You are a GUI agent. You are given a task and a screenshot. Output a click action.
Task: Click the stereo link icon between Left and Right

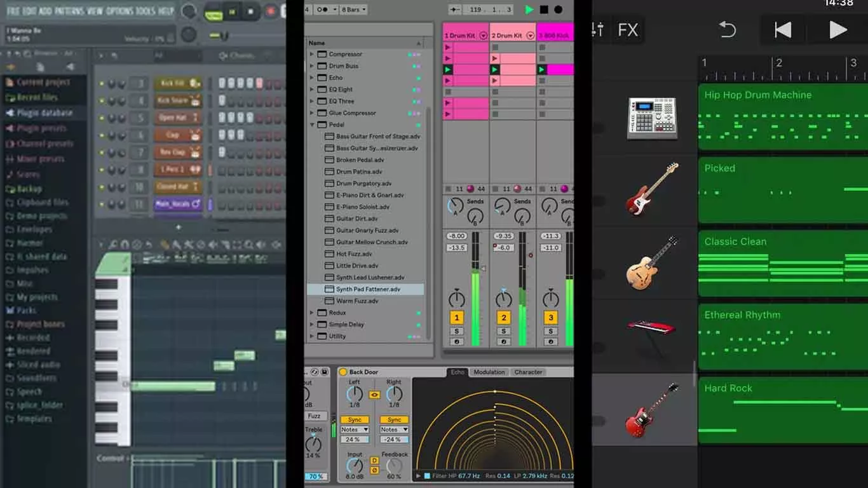pos(374,395)
